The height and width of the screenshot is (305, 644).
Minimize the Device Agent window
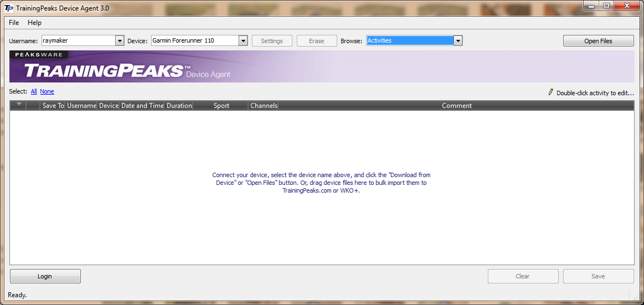point(591,6)
